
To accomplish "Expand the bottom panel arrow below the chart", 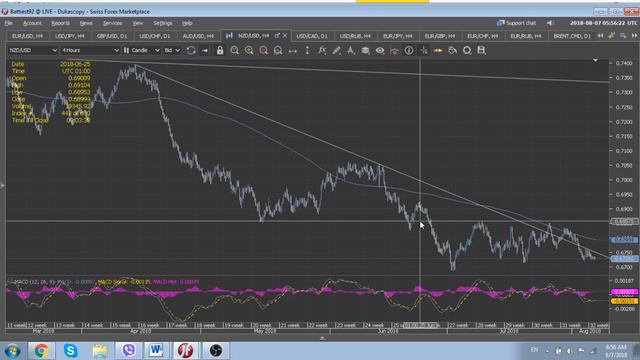I will tap(322, 338).
